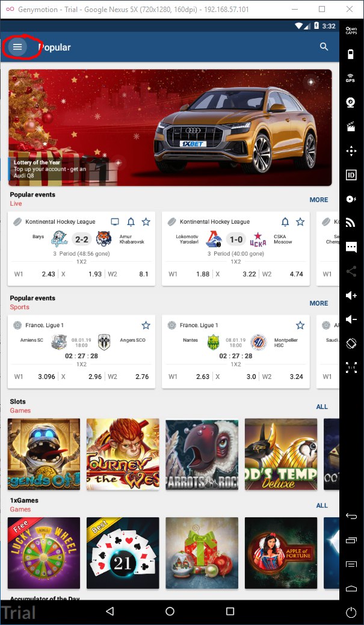Open the Legends mummy slot game
Viewport: 364px width, 625px height.
(x=44, y=454)
